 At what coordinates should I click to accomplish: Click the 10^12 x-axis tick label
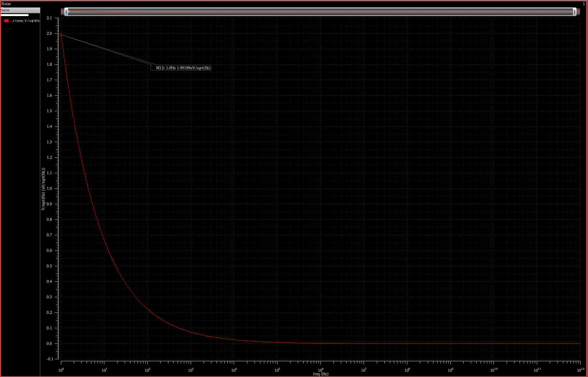pyautogui.click(x=580, y=370)
